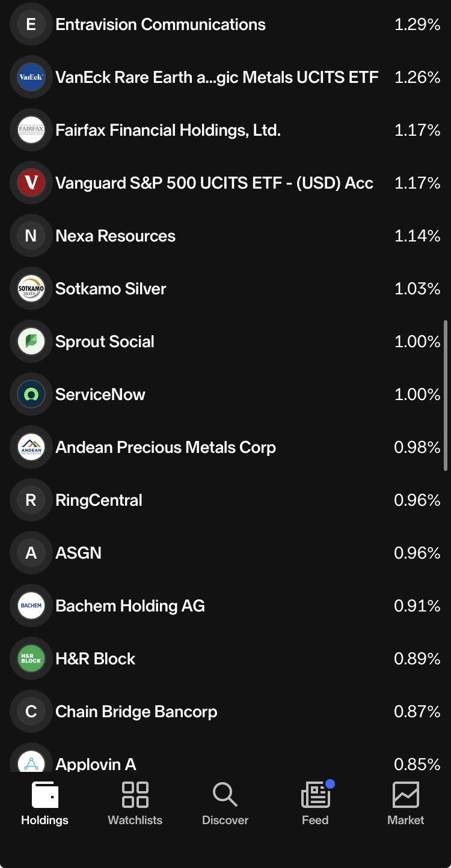Select the RingCentral holding row
Screen dimensions: 451x868
point(226,500)
